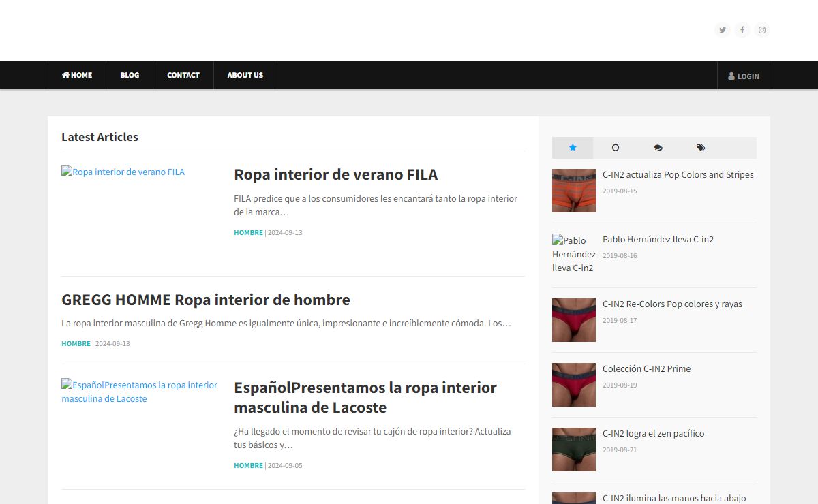Open 'GREGG HOMME Ropa interior de hombre' article
This screenshot has width=818, height=504.
(x=205, y=300)
